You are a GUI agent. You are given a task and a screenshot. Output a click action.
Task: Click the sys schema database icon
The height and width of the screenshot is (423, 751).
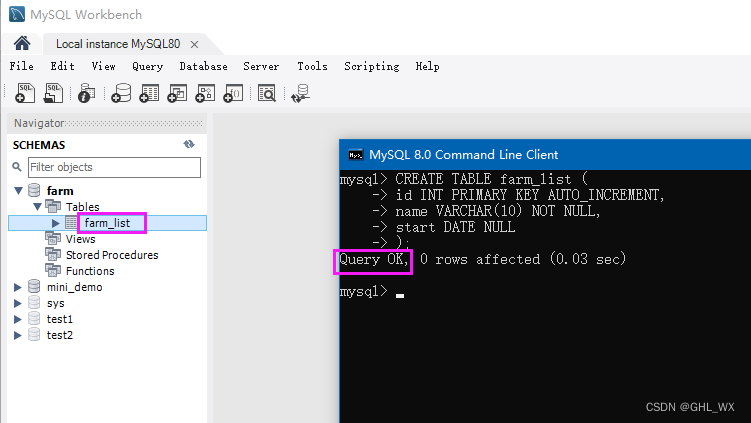tap(34, 303)
